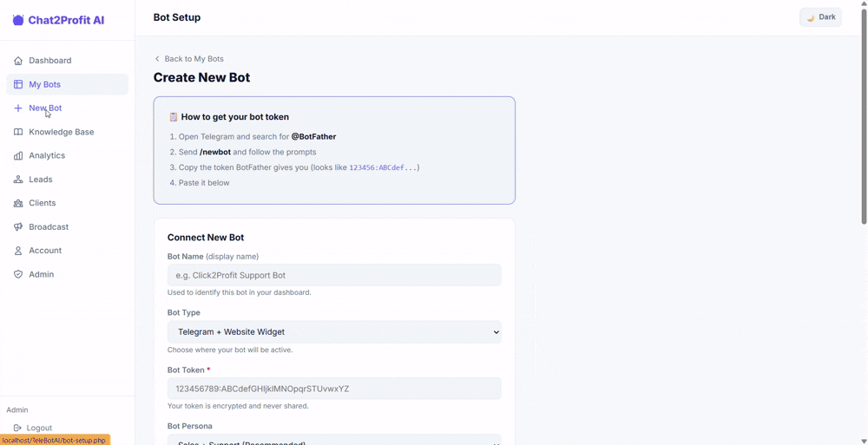Open Dashboard from the sidebar
The image size is (868, 445).
point(67,61)
